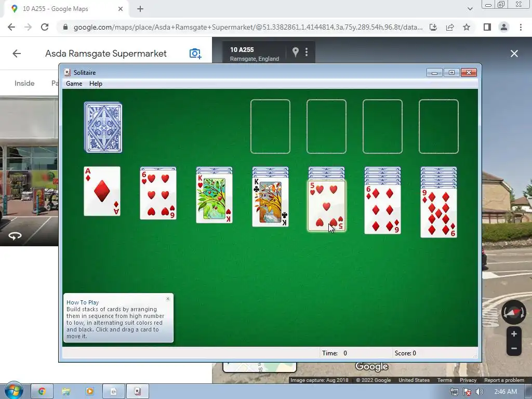
Task: Toggle the Chrome side panel
Action: (x=487, y=27)
